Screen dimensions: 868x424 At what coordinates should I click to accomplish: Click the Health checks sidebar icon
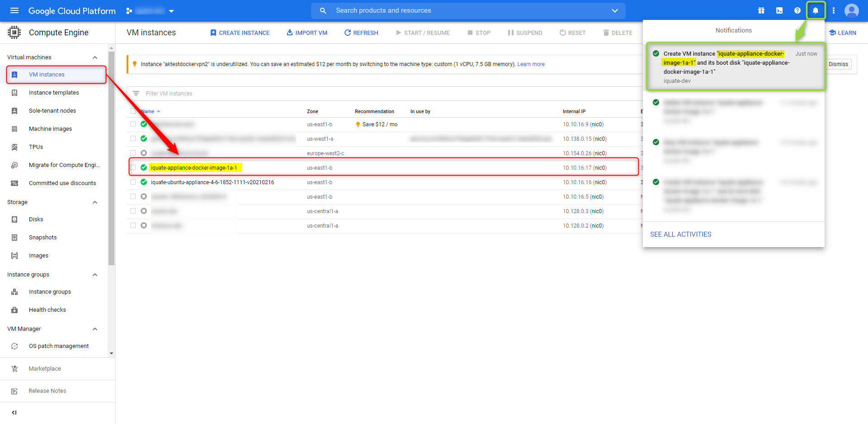point(14,310)
